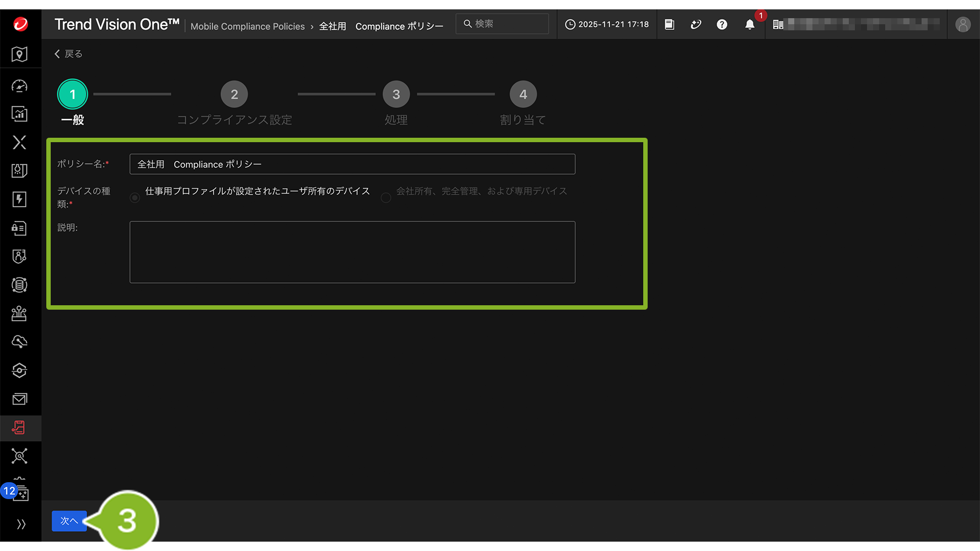Image resolution: width=980 pixels, height=551 pixels.
Task: Jump to step 2 コンプライアンス設定
Action: [234, 95]
